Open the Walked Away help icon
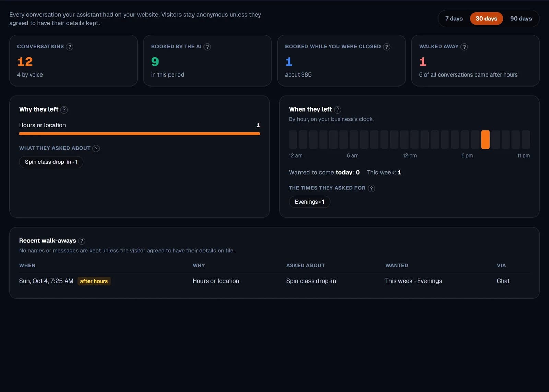The height and width of the screenshot is (392, 549). click(x=464, y=47)
